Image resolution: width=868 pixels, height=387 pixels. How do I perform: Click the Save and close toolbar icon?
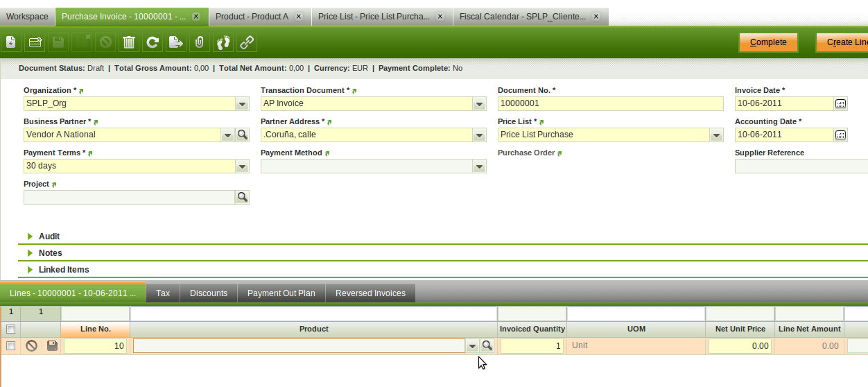pos(82,43)
